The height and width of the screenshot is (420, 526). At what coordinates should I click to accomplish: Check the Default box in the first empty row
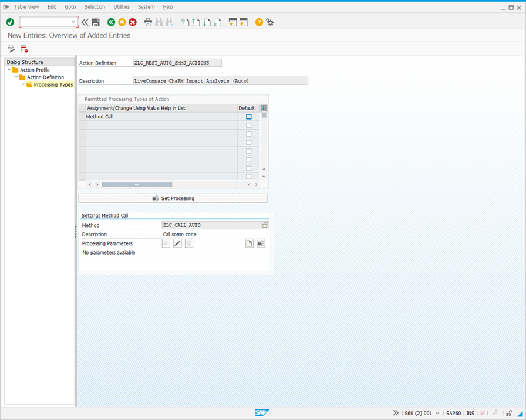pyautogui.click(x=248, y=125)
